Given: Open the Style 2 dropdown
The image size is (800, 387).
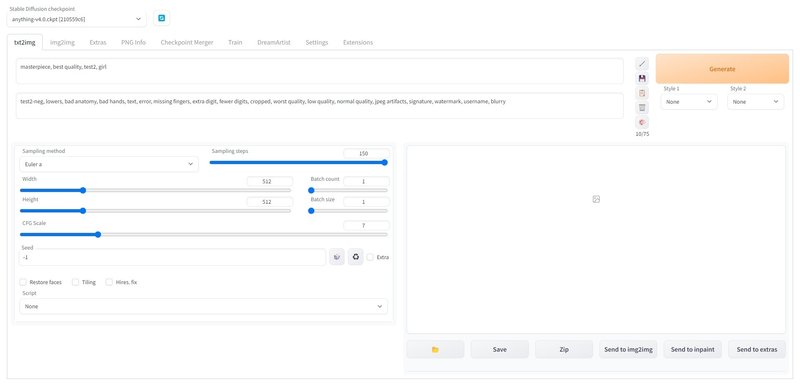Looking at the screenshot, I should coord(755,101).
